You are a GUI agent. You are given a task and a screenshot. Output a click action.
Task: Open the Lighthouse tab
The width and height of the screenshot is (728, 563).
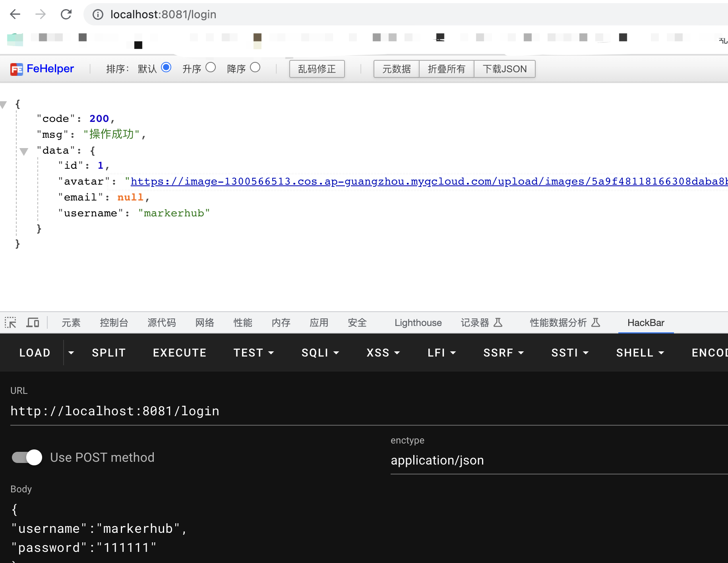[x=418, y=322]
